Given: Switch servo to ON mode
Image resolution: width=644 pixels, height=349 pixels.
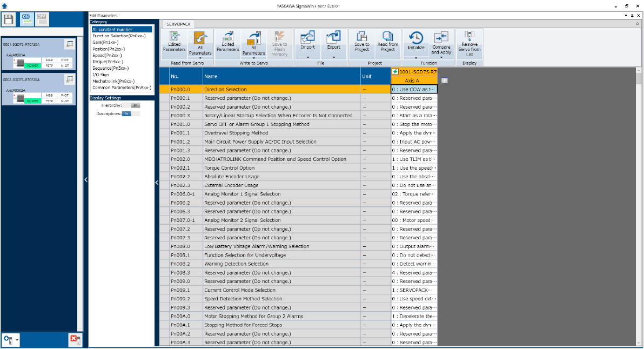Looking at the screenshot, I should [26, 19].
